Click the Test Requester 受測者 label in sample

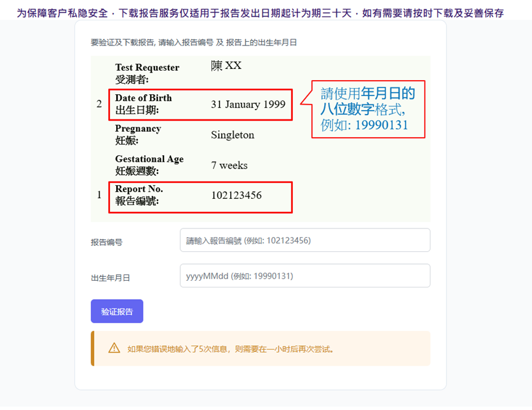pyautogui.click(x=147, y=73)
